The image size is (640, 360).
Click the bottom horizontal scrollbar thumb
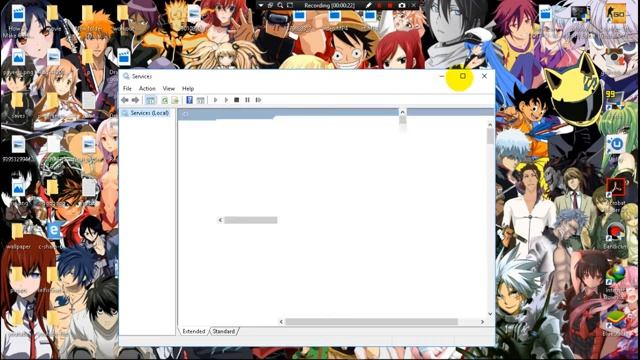click(x=371, y=322)
